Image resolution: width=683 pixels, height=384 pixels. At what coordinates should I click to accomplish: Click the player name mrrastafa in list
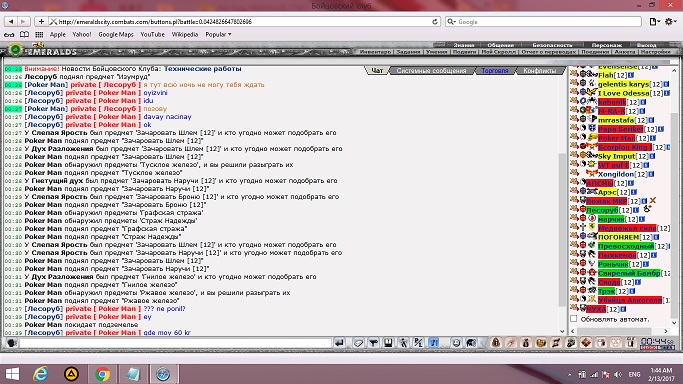616,120
